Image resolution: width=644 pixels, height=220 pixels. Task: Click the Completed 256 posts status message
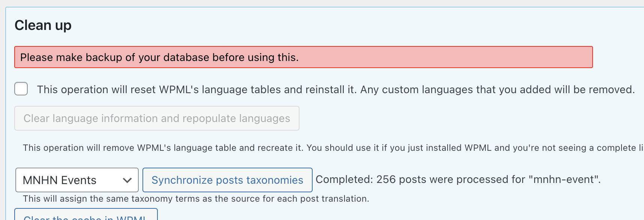458,180
